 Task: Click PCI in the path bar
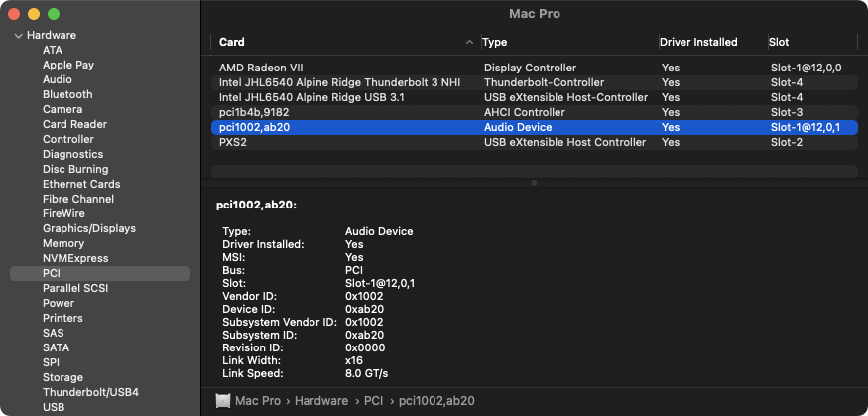[373, 401]
